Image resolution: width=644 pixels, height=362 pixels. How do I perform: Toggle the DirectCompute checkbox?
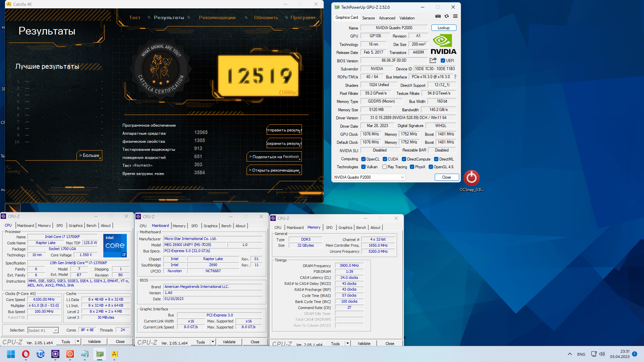click(x=404, y=159)
